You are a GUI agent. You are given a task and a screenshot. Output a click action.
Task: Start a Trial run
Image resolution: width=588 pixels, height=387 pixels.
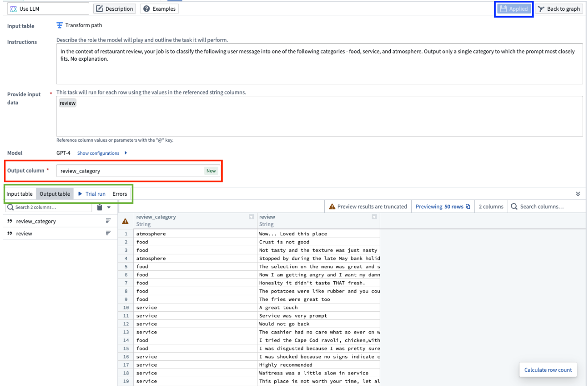92,194
